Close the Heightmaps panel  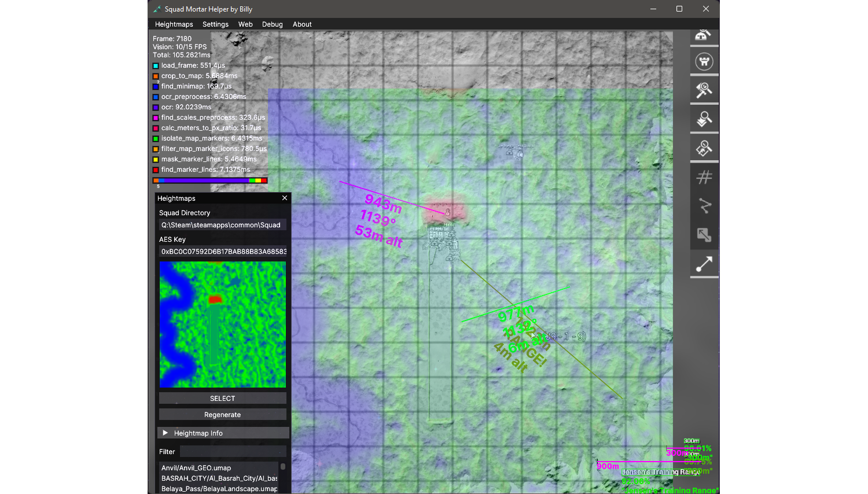(x=285, y=198)
